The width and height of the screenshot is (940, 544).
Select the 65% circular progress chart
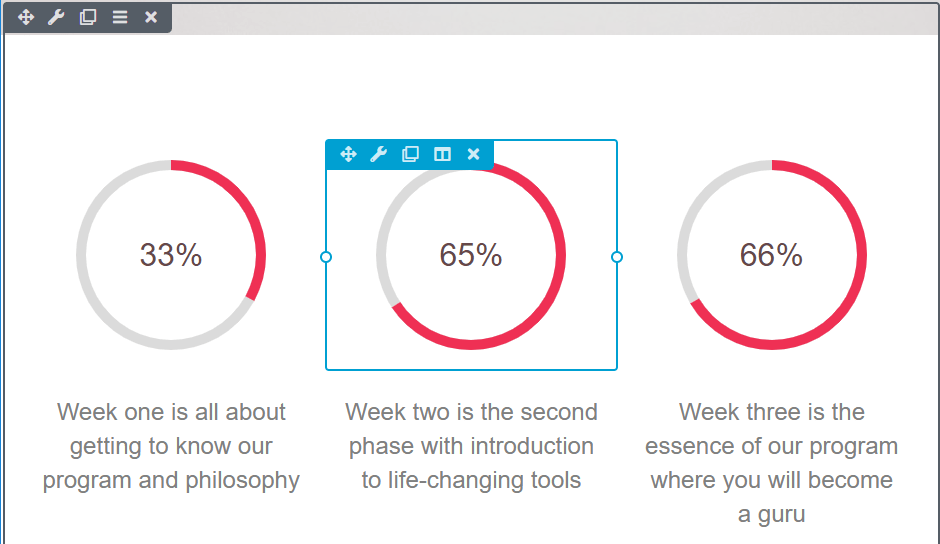point(471,255)
